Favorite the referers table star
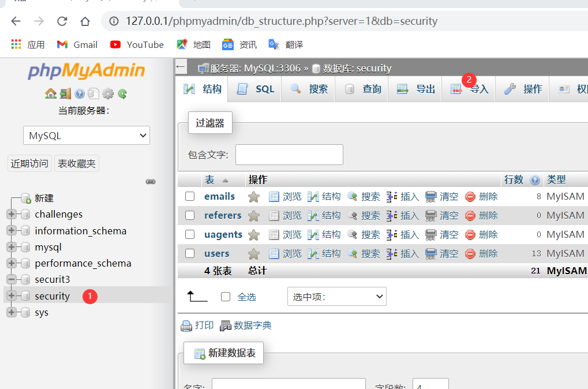Image resolution: width=588 pixels, height=389 pixels. 254,216
